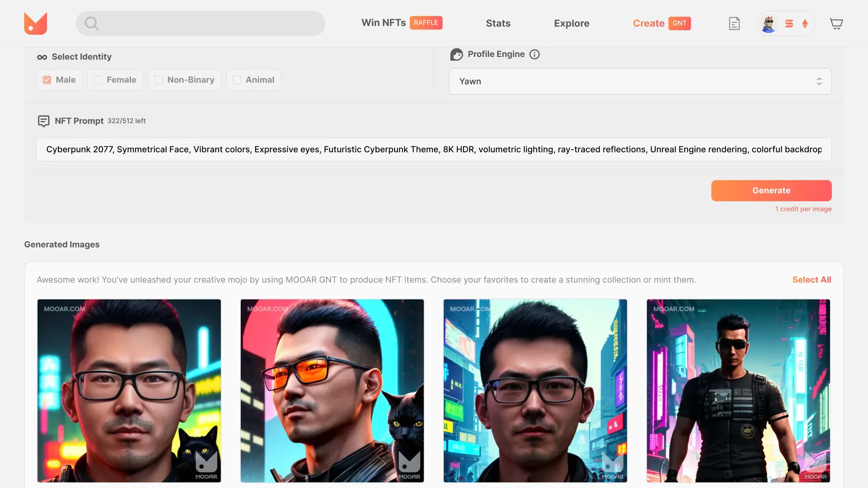
Task: Go to the Stats page
Action: click(498, 23)
